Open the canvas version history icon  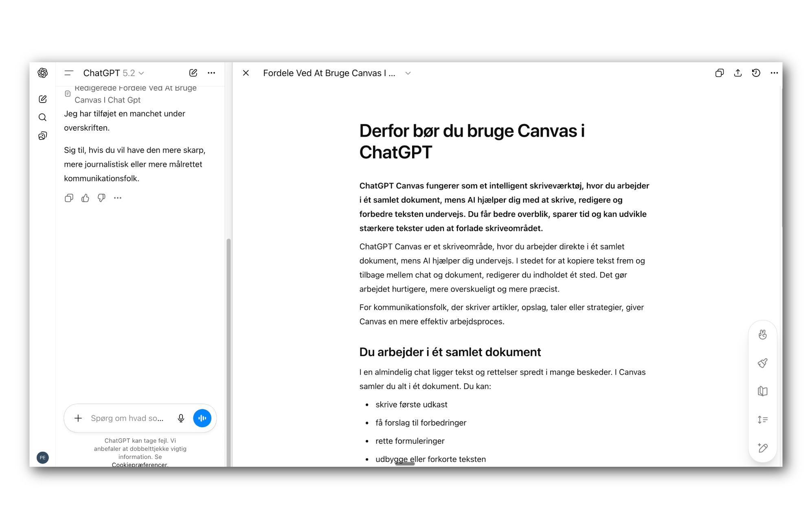coord(756,73)
